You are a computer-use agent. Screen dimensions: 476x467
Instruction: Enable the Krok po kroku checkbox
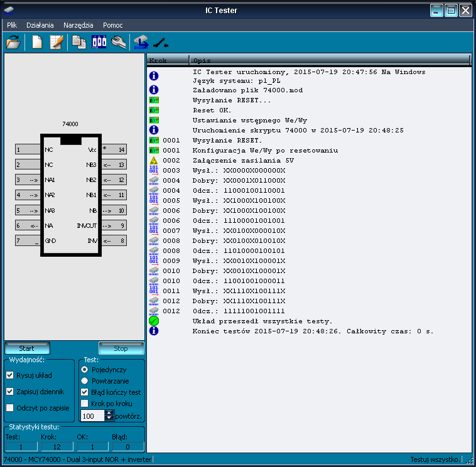pos(85,404)
